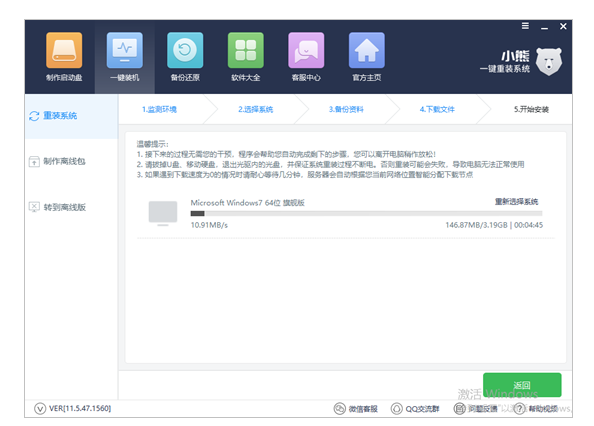Click the 重装系统 refresh arrows icon

click(34, 116)
